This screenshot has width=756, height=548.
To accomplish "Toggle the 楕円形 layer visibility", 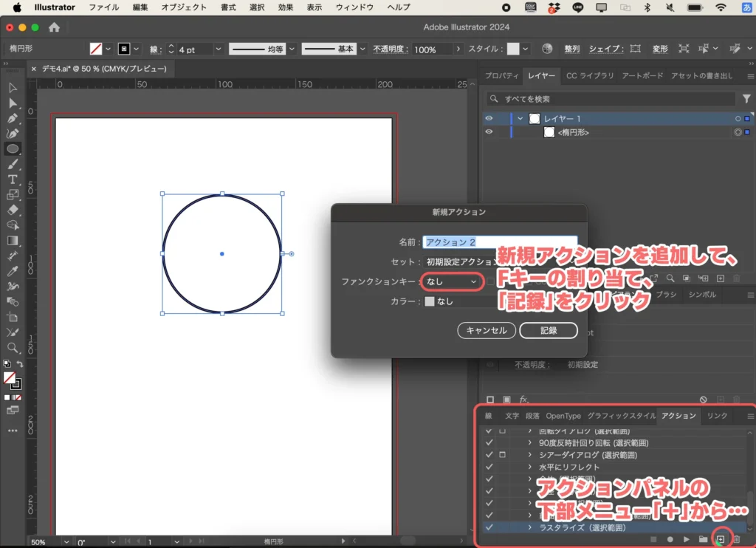I will (x=489, y=132).
